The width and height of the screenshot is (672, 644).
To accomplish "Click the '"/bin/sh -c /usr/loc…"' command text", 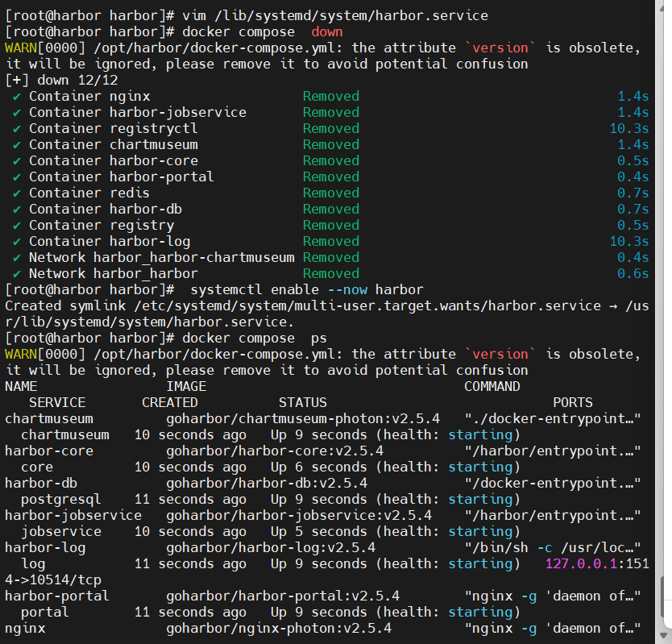I will tap(553, 547).
